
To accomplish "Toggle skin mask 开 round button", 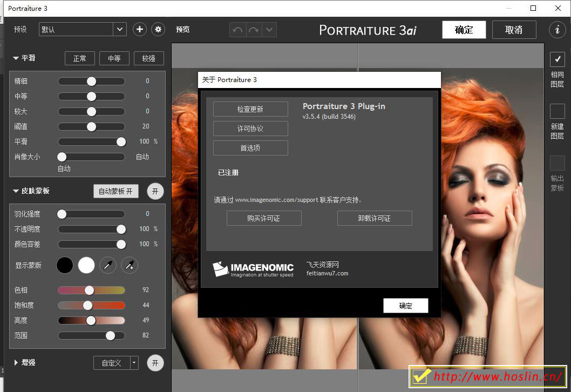I will [x=155, y=191].
